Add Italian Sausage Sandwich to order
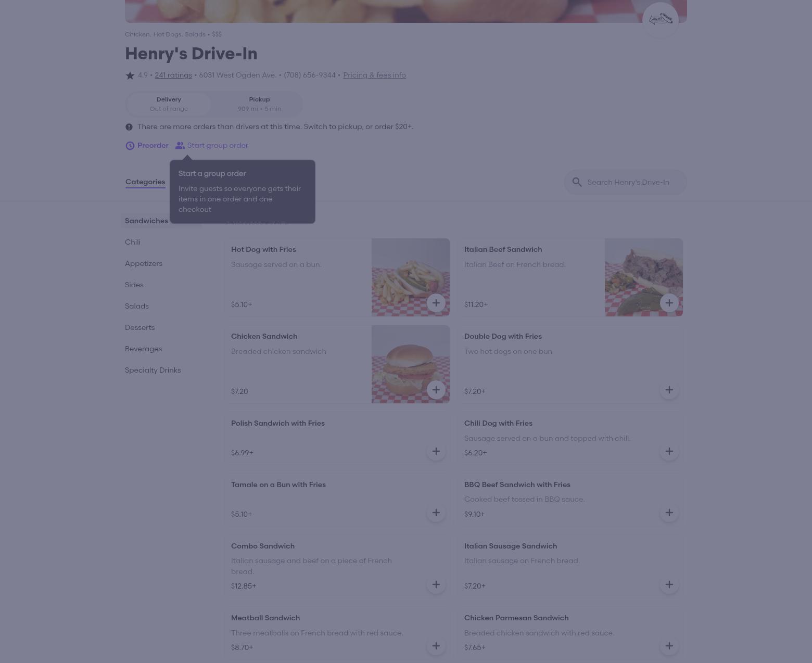The image size is (812, 663). (669, 584)
